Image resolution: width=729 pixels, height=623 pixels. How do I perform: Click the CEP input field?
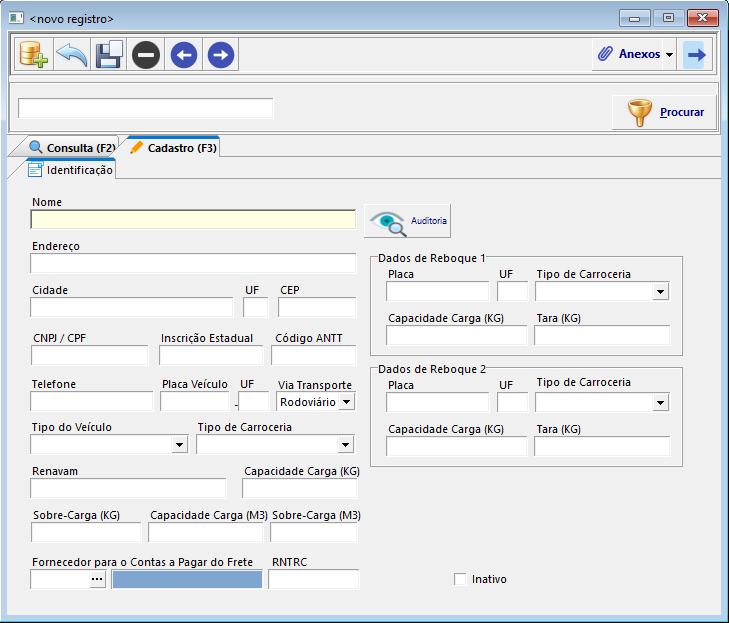coord(317,307)
